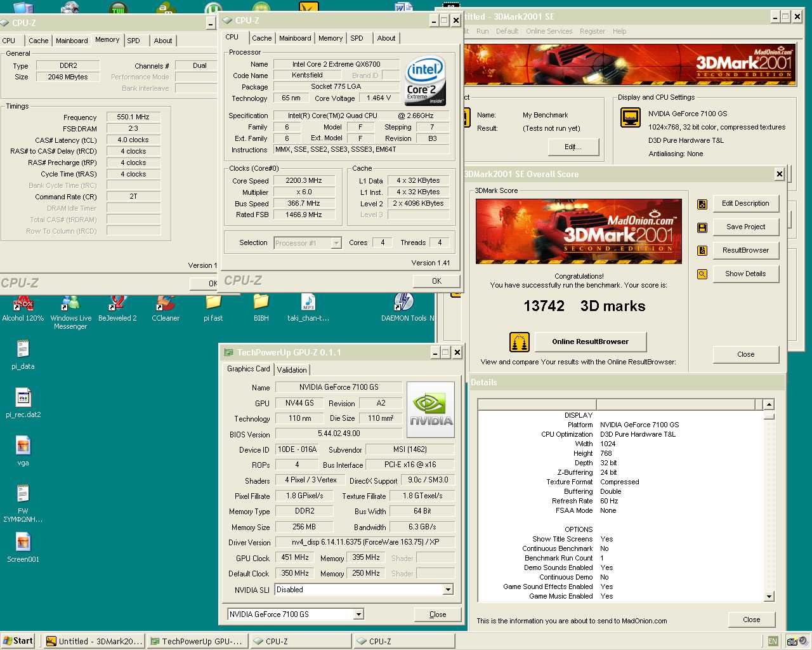Click the Show Details button
Image resolution: width=812 pixels, height=650 pixels.
(745, 274)
